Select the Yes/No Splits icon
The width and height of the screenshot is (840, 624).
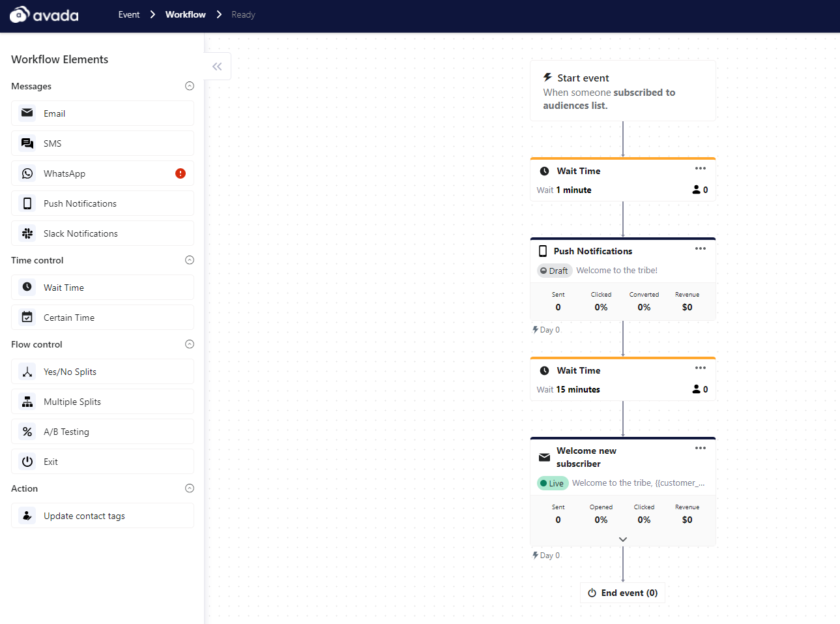pos(27,372)
